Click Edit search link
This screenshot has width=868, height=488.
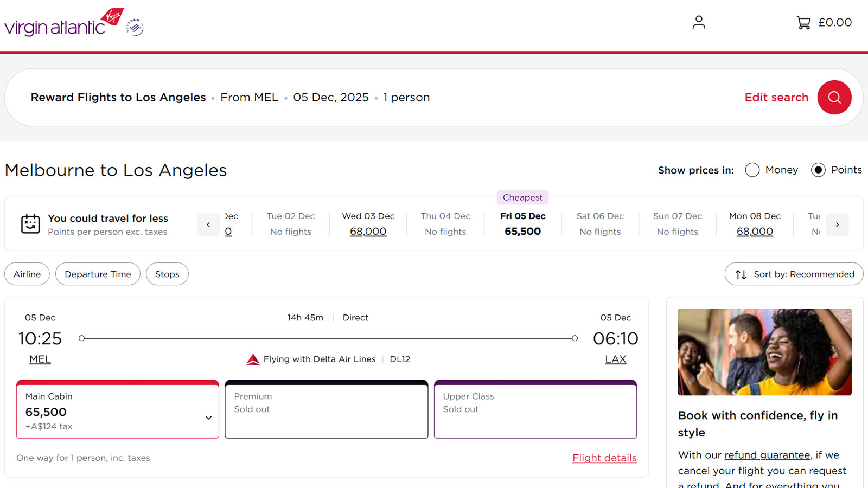click(776, 97)
